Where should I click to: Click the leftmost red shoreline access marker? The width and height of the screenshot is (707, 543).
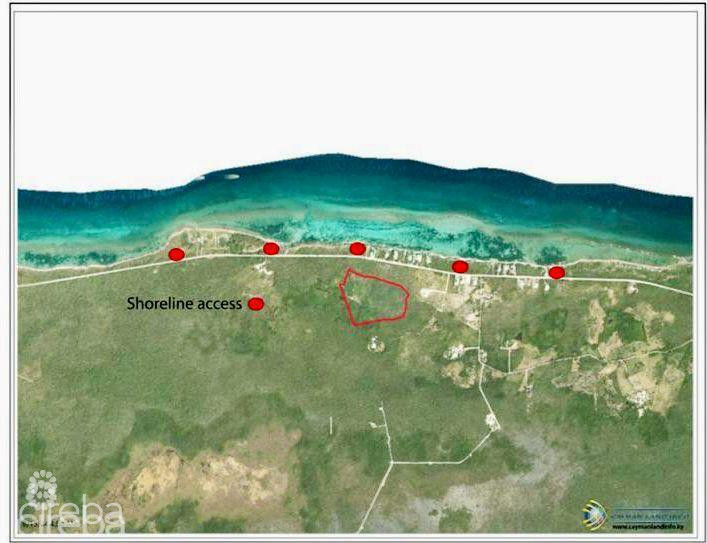177,254
